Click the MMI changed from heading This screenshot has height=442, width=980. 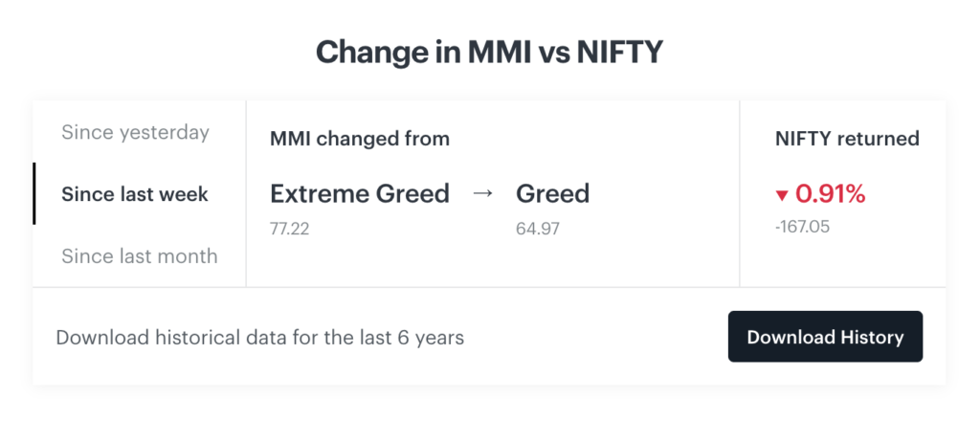tap(360, 139)
